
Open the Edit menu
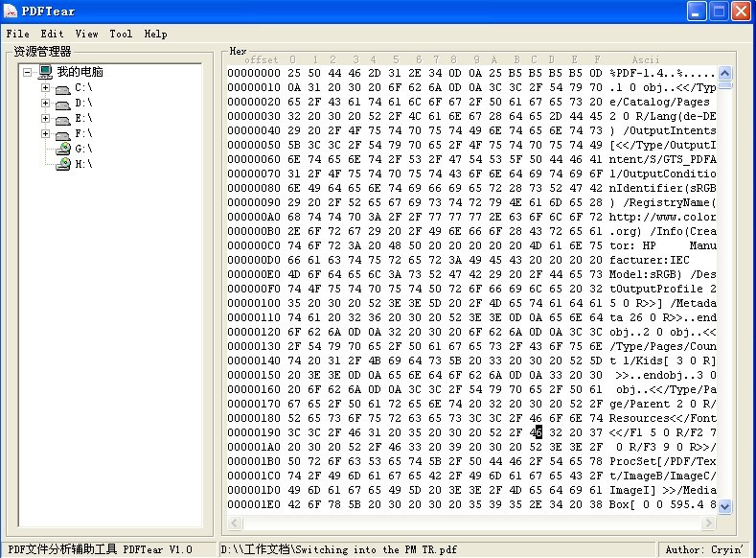pyautogui.click(x=52, y=34)
